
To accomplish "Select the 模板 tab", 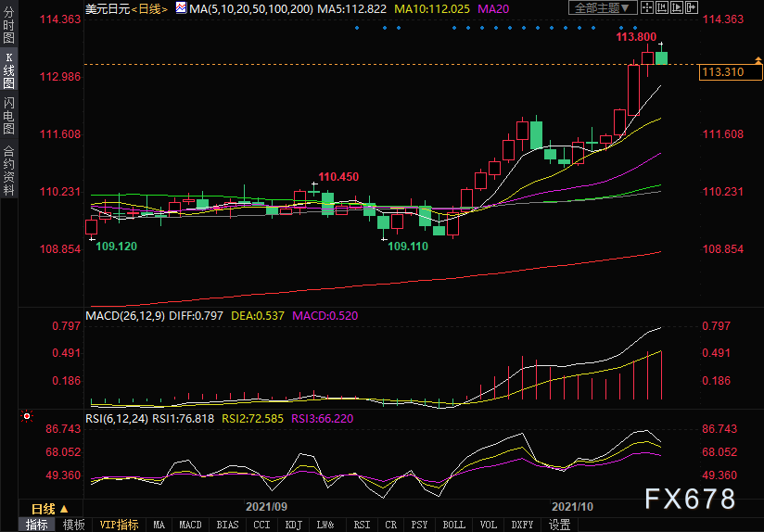I will tap(73, 525).
